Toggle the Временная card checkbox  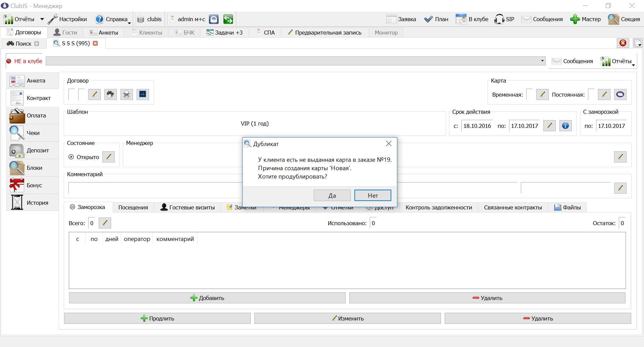(530, 95)
